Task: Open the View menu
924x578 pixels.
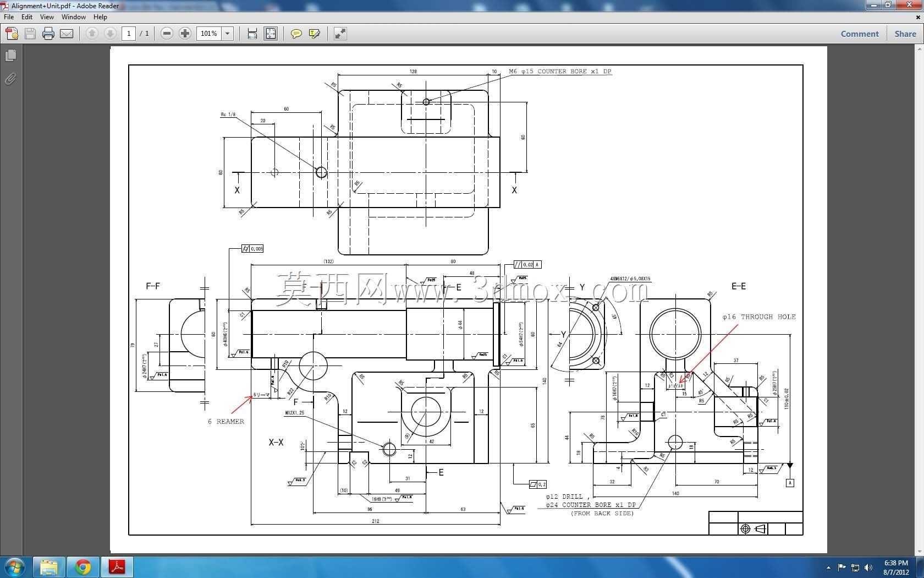Action: pyautogui.click(x=47, y=17)
